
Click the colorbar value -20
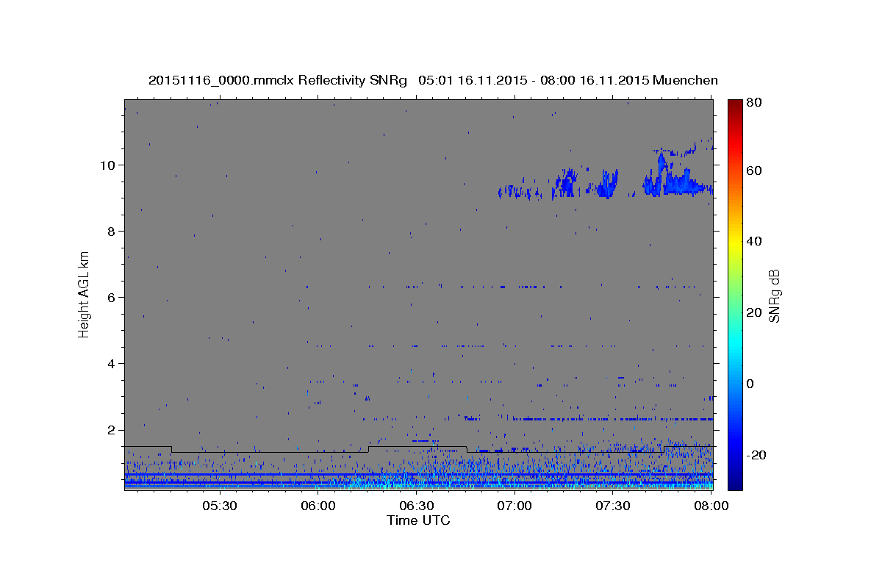coord(758,455)
